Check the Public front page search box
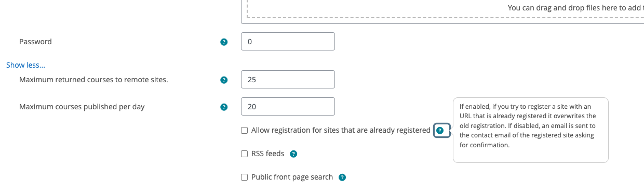644x191 pixels. pyautogui.click(x=244, y=177)
